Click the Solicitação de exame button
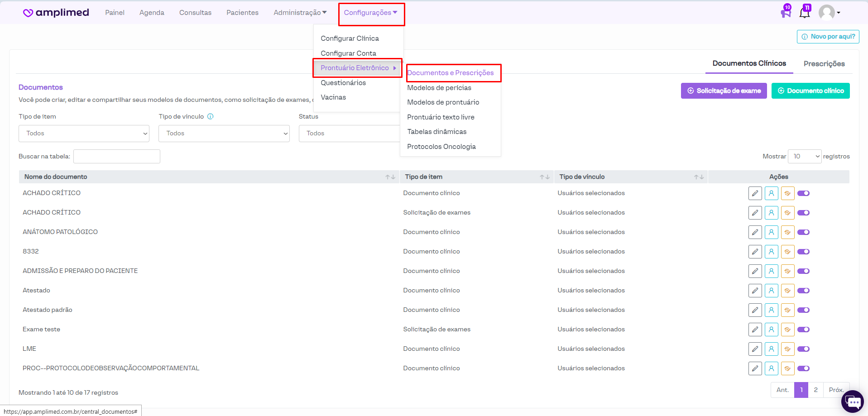 coord(724,91)
